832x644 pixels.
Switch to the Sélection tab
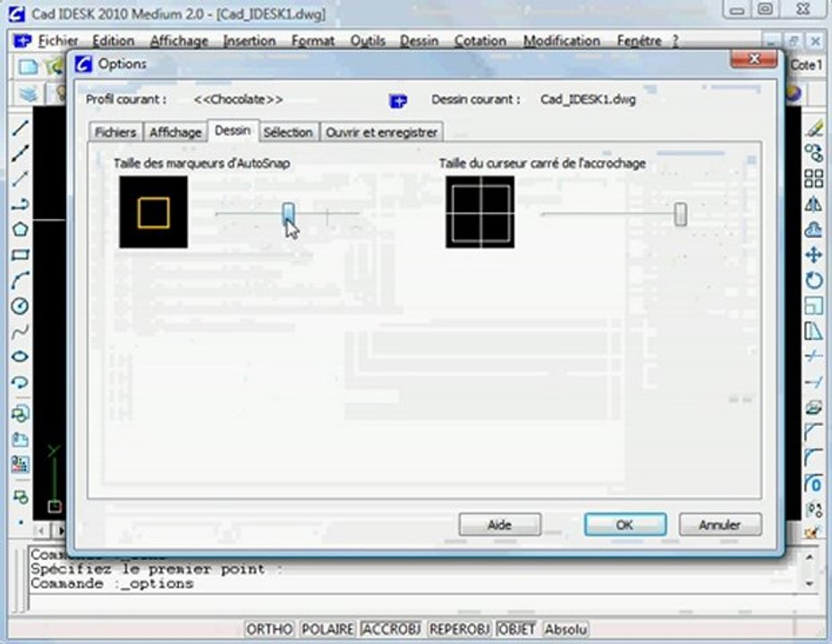click(288, 132)
